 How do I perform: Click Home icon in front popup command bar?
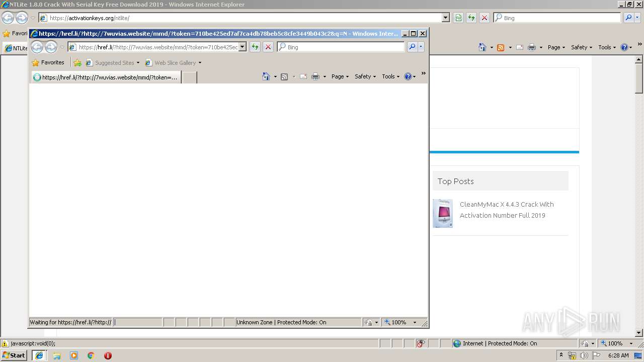pyautogui.click(x=266, y=76)
